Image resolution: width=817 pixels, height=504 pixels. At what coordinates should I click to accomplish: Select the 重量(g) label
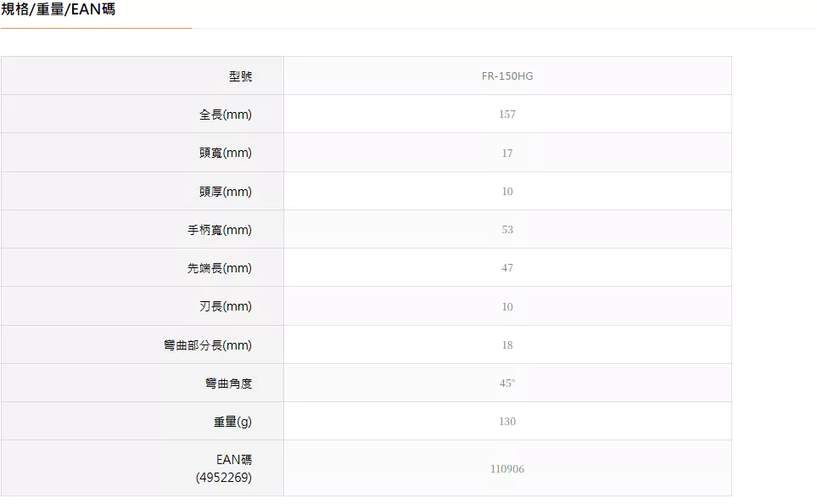point(232,422)
